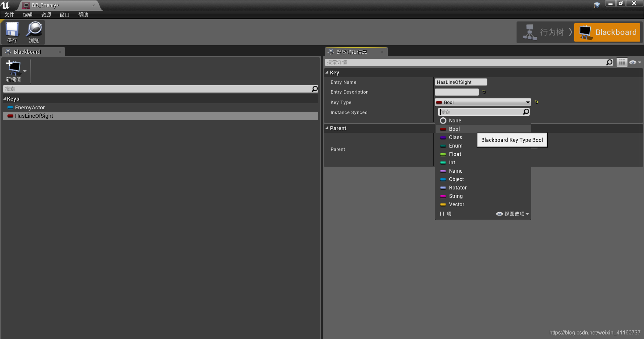Click the Unreal Engine logo icon

pyautogui.click(x=5, y=5)
